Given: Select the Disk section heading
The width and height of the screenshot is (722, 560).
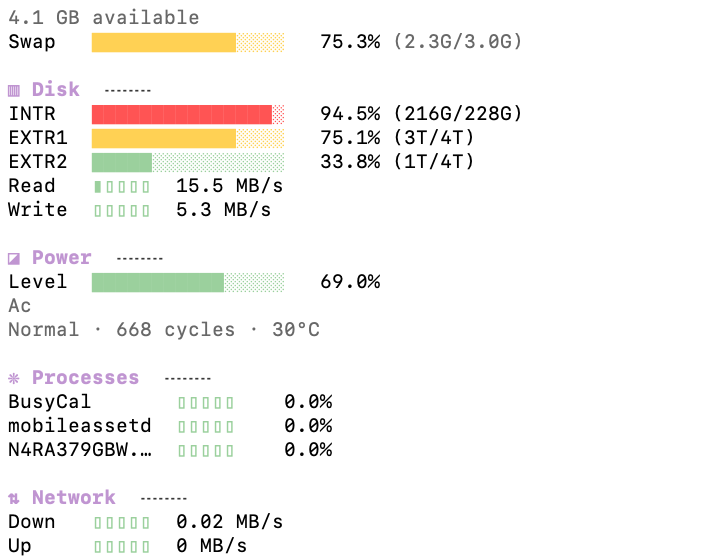Looking at the screenshot, I should click(55, 90).
